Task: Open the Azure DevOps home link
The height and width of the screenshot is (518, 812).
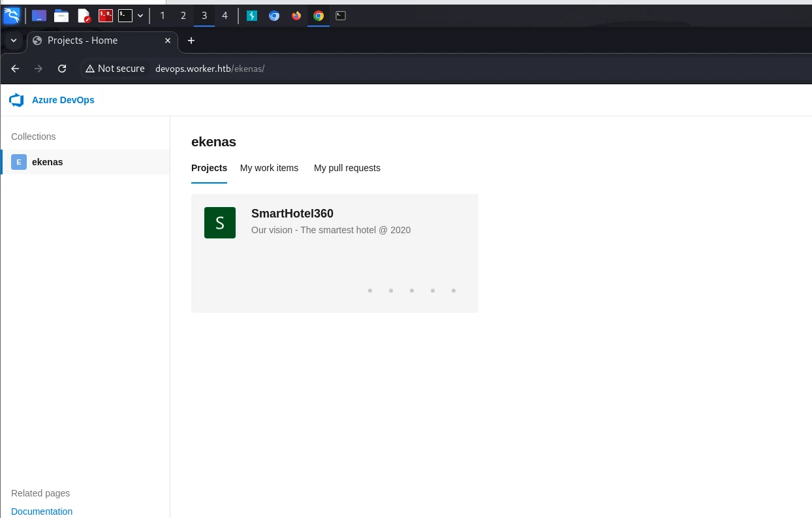Action: click(63, 100)
